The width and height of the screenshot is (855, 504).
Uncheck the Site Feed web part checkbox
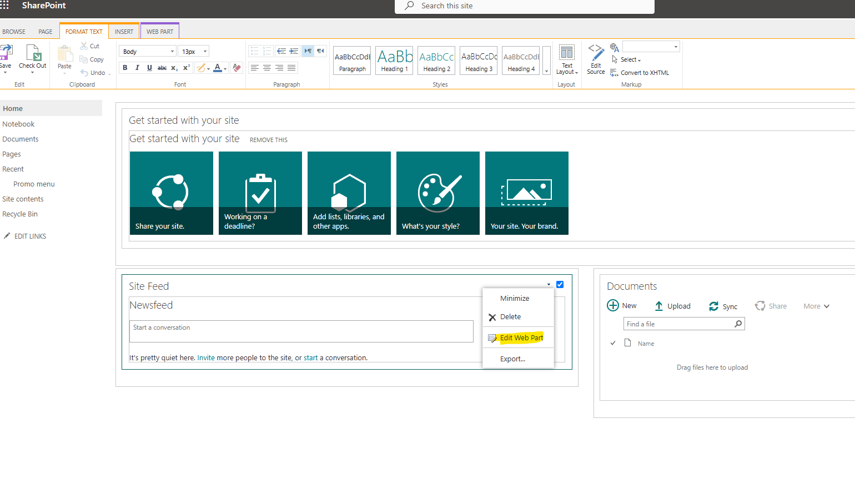[560, 284]
